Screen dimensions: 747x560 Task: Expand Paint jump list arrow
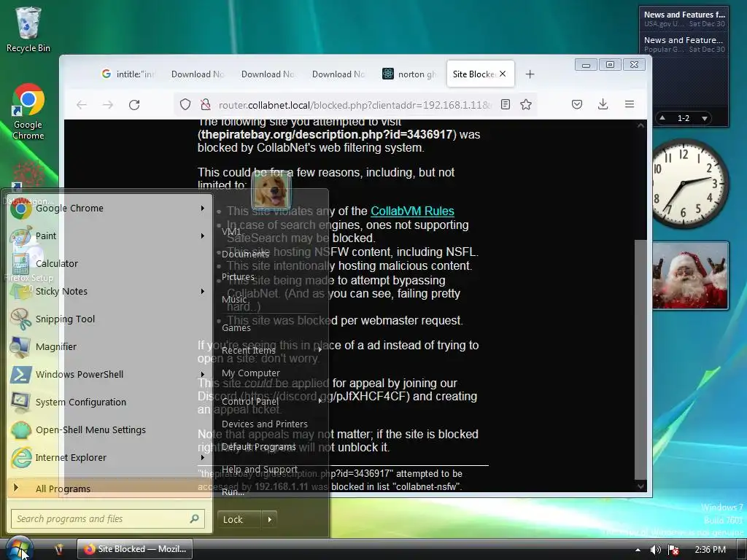pos(203,236)
